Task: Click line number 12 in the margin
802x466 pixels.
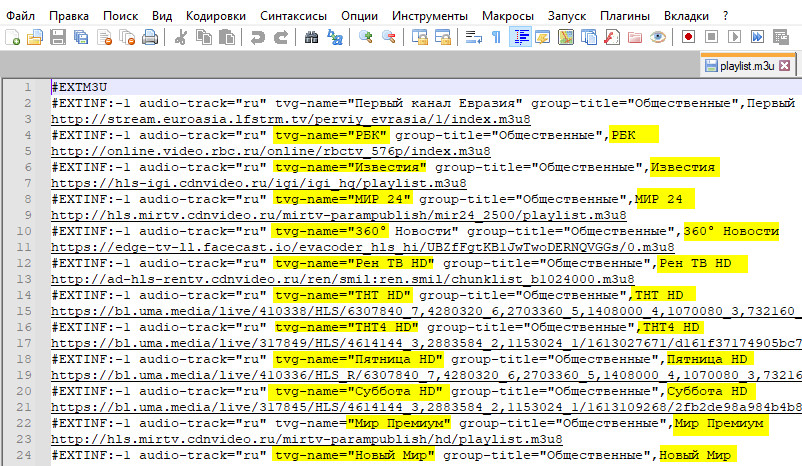Action: 24,263
